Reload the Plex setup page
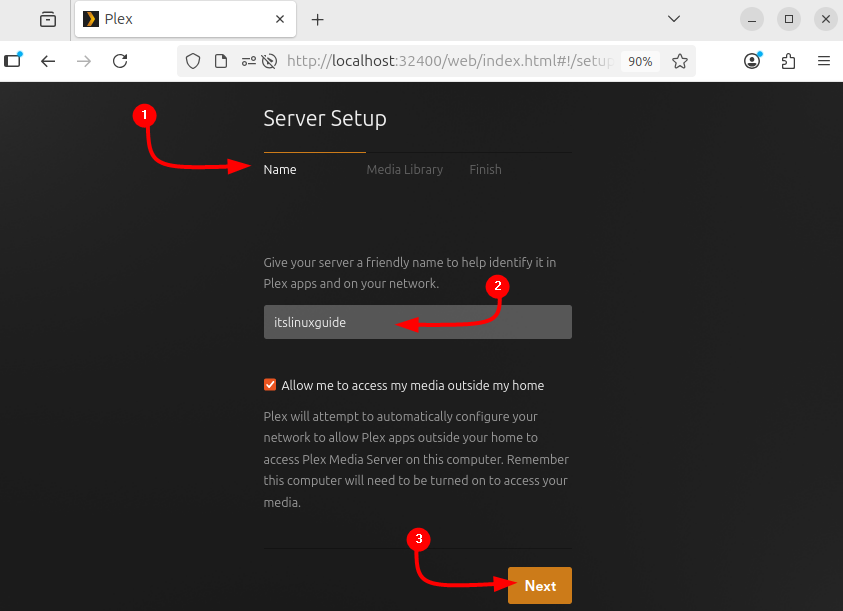This screenshot has height=611, width=843. (x=120, y=61)
